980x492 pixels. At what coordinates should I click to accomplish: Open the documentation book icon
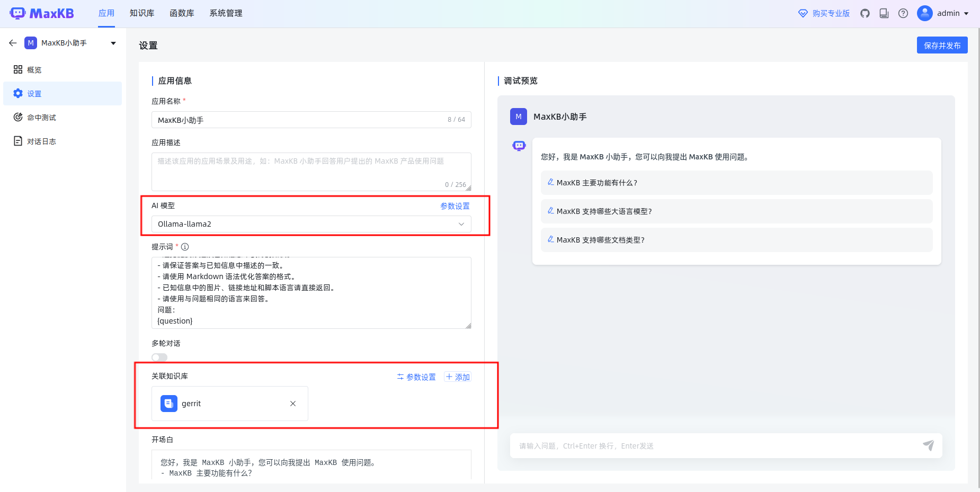pyautogui.click(x=884, y=13)
